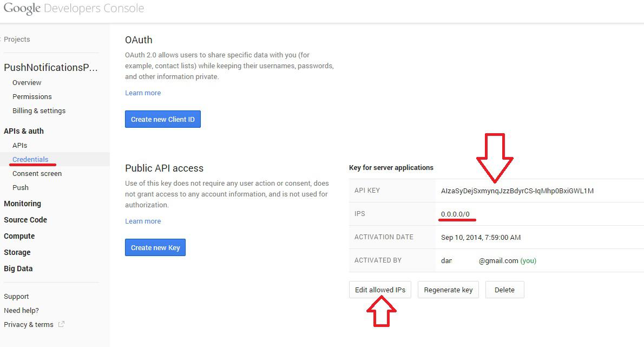Click the Google Developers Console logo
644x347 pixels.
tap(74, 9)
